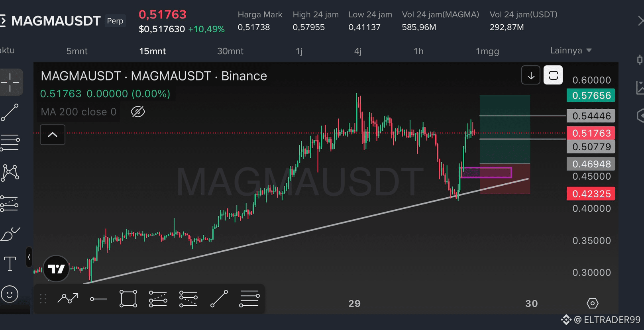Switch to the 15mnt timeframe
644x330 pixels.
pyautogui.click(x=153, y=51)
